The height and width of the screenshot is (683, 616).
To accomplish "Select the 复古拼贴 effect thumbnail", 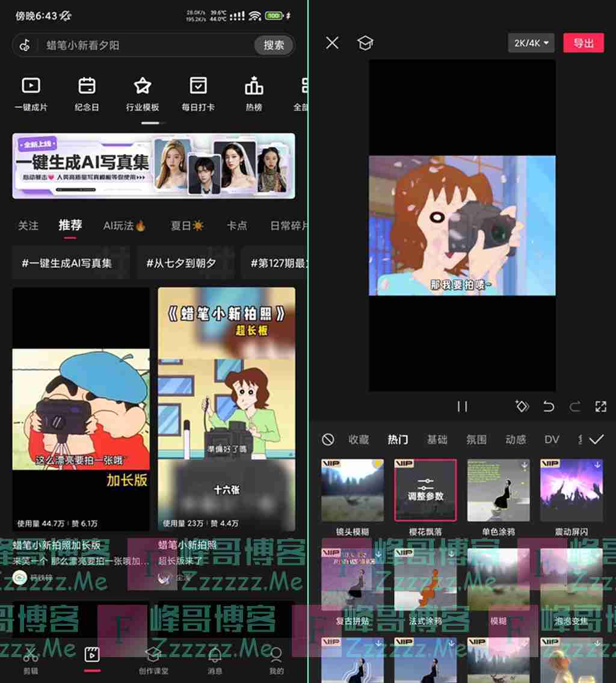I will pyautogui.click(x=353, y=579).
